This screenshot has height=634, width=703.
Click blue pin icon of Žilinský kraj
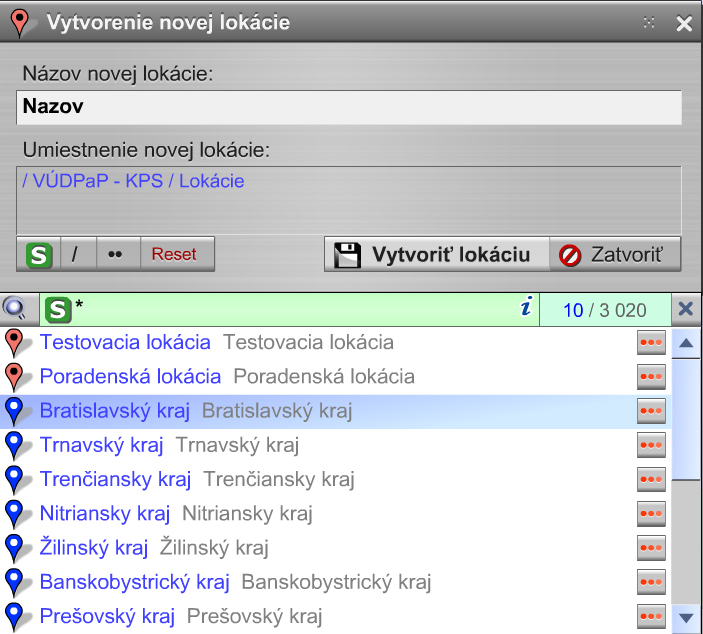[16, 548]
